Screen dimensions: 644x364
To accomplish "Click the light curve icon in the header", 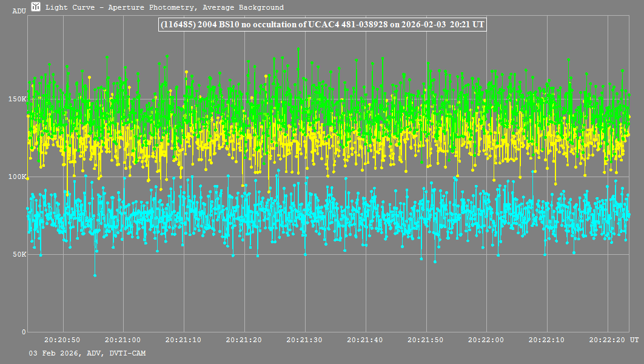I will point(36,7).
